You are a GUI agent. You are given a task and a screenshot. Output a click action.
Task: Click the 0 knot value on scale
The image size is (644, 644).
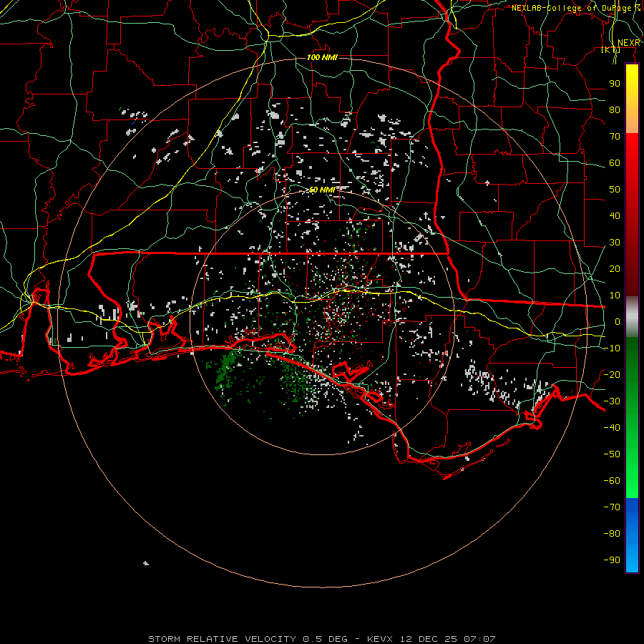pos(618,322)
